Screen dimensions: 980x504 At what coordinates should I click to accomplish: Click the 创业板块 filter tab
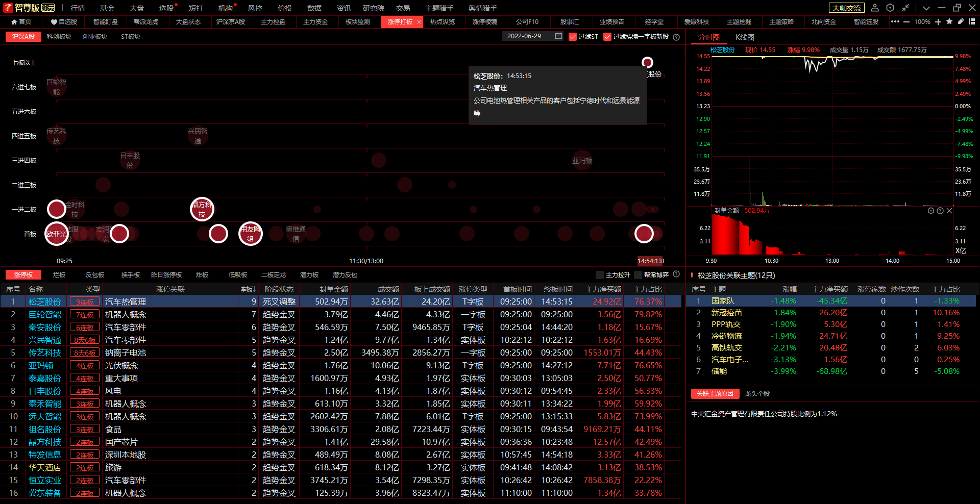click(95, 37)
